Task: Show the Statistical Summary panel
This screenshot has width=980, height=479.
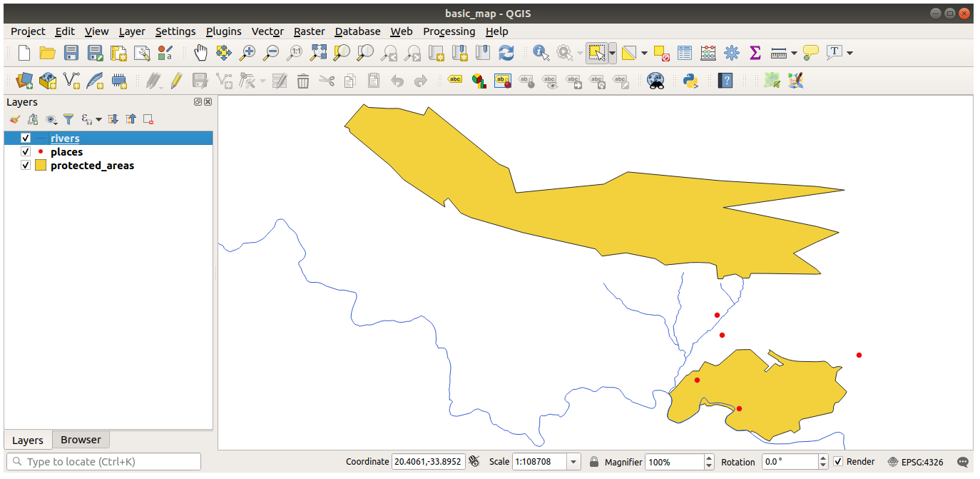Action: tap(754, 52)
